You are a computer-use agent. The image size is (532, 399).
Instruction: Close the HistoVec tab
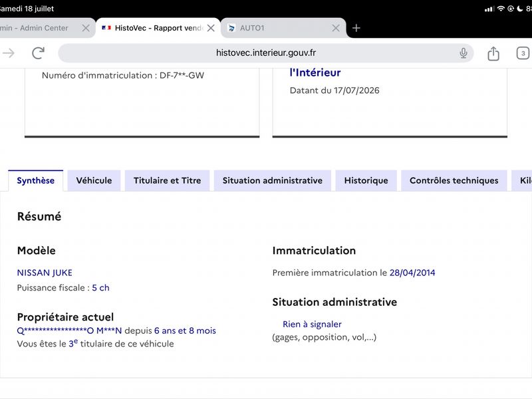[211, 28]
